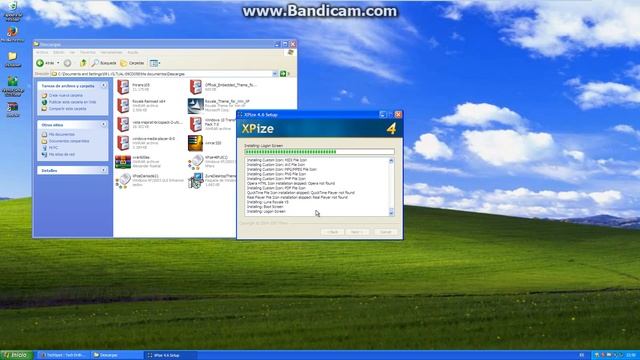Open the Windows Inicio start button
Image resolution: width=640 pixels, height=360 pixels.
click(16, 355)
